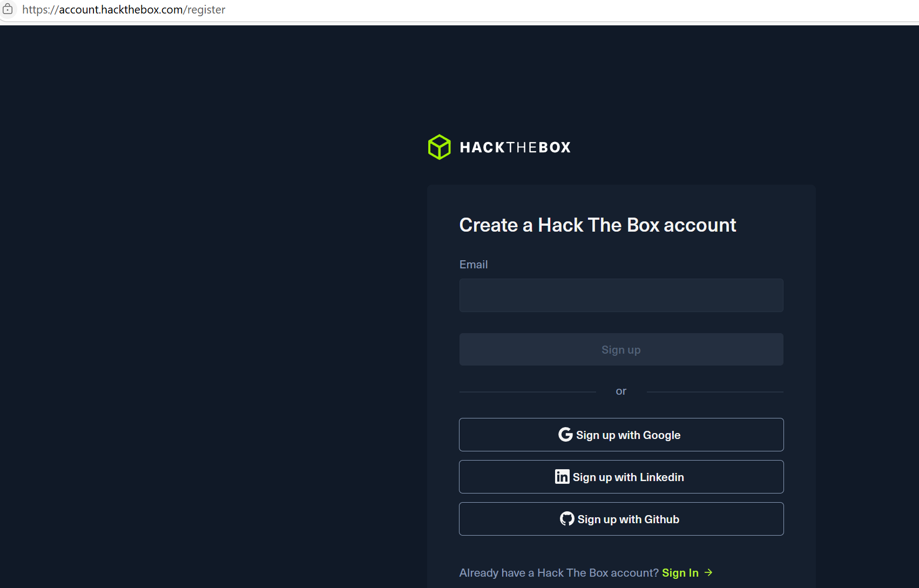Click the Email field label

coord(474,265)
